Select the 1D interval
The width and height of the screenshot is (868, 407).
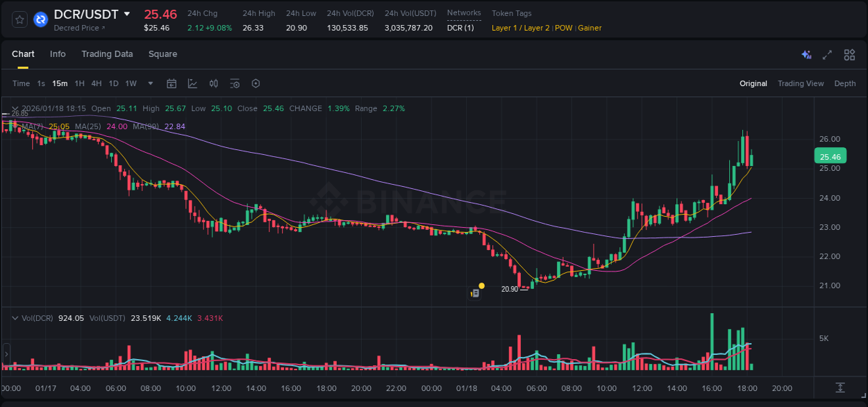[x=113, y=83]
